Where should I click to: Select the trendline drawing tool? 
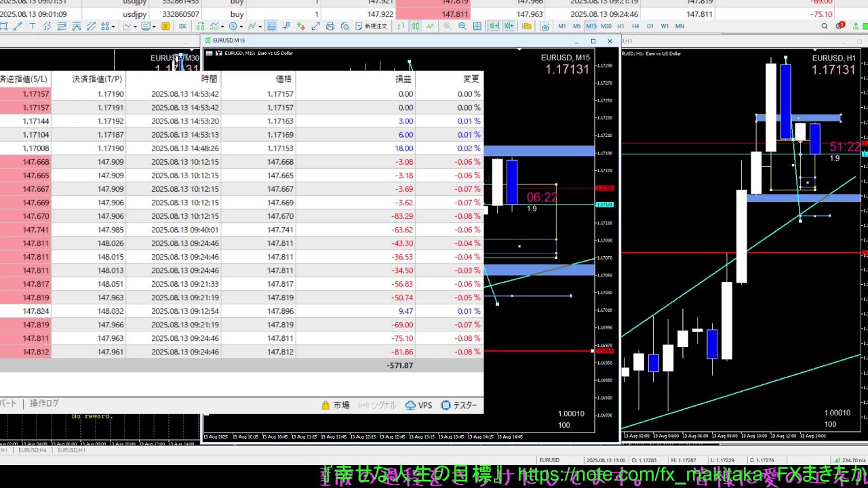pyautogui.click(x=18, y=26)
